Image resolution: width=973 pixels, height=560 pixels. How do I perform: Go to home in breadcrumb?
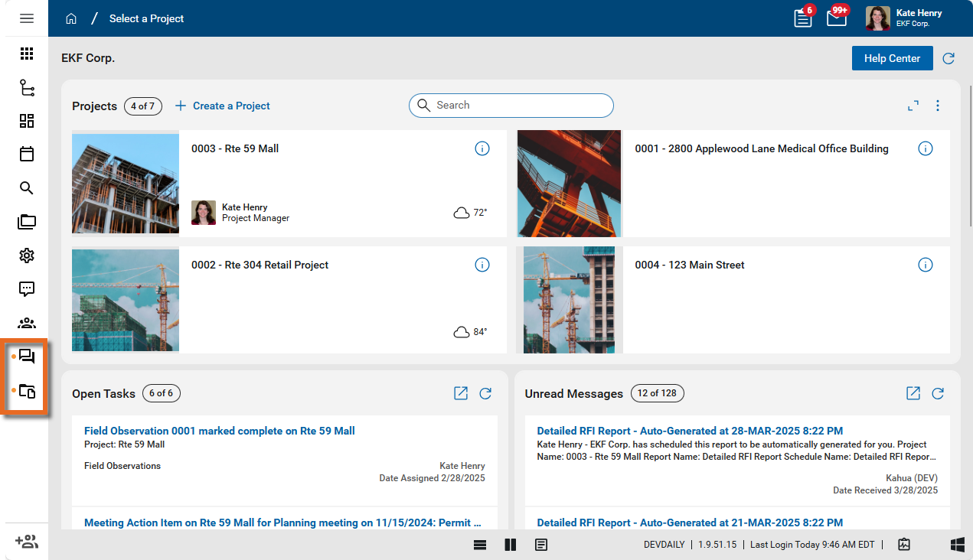click(71, 18)
